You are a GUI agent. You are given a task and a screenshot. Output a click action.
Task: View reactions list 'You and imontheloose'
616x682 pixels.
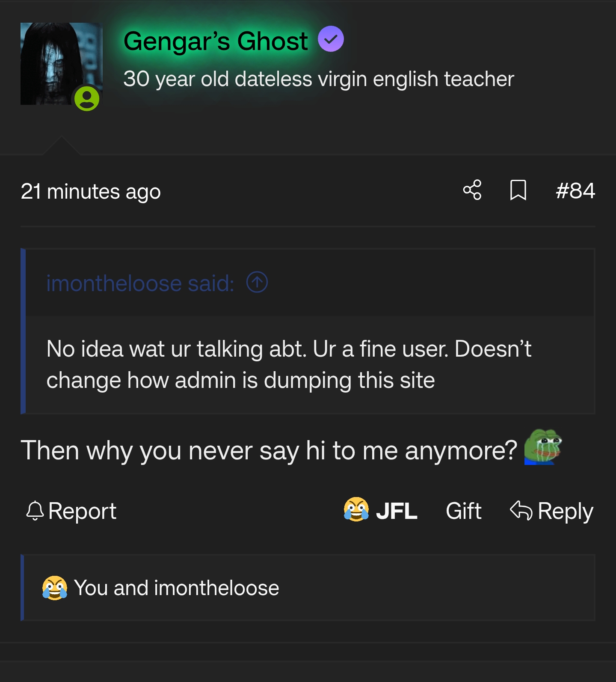(x=176, y=588)
